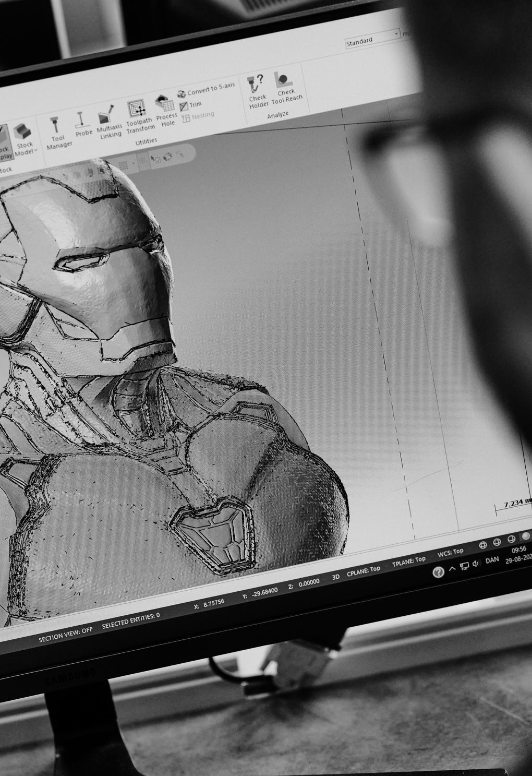Click the taskbar volume icon
532x776 pixels.
pos(476,564)
